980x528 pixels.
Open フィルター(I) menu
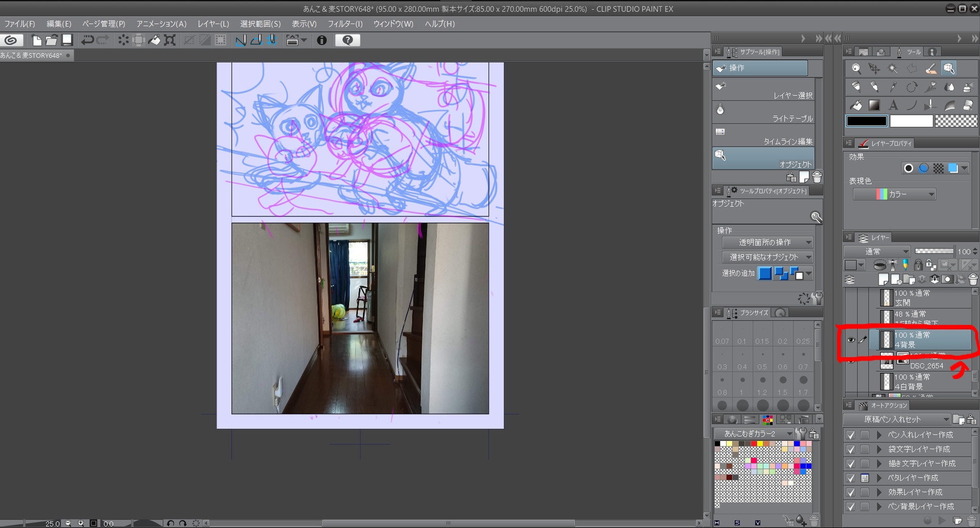(345, 24)
